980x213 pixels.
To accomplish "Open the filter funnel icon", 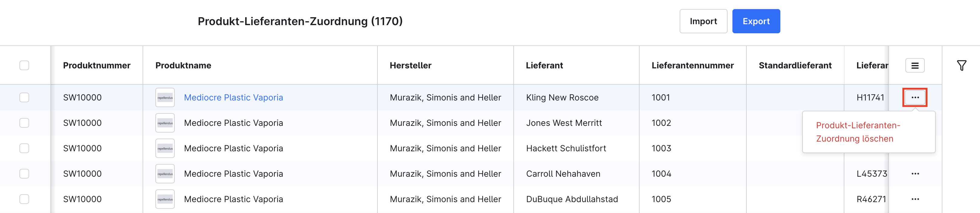I will [961, 66].
